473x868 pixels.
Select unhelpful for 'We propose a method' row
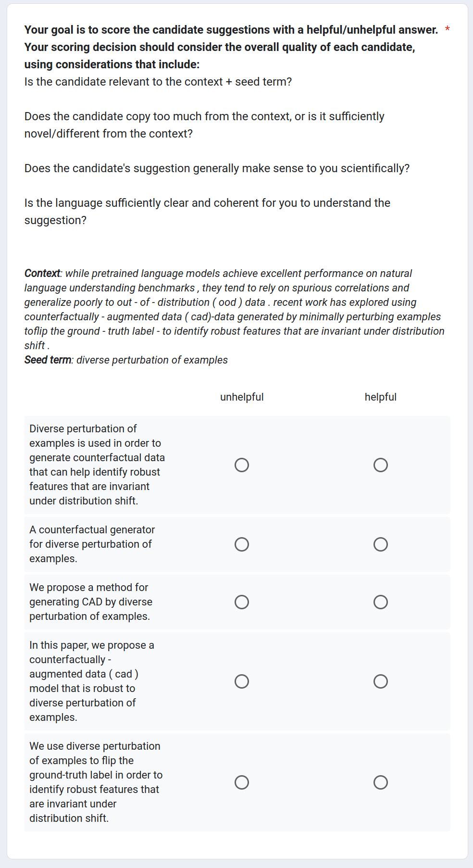(242, 602)
